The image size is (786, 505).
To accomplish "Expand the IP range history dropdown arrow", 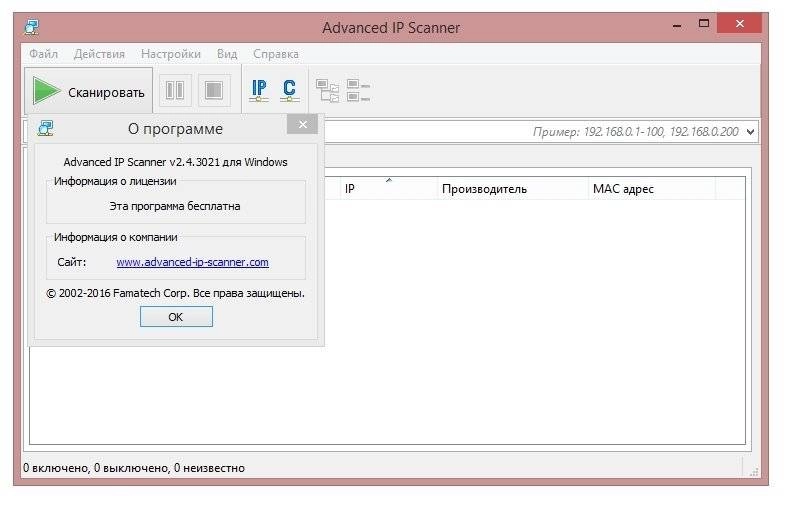I will click(x=750, y=132).
